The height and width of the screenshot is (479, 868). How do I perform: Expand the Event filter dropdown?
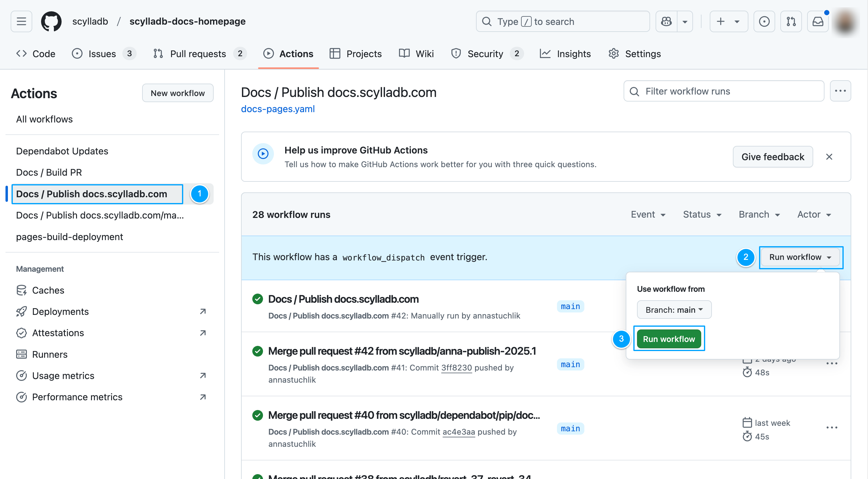(648, 214)
